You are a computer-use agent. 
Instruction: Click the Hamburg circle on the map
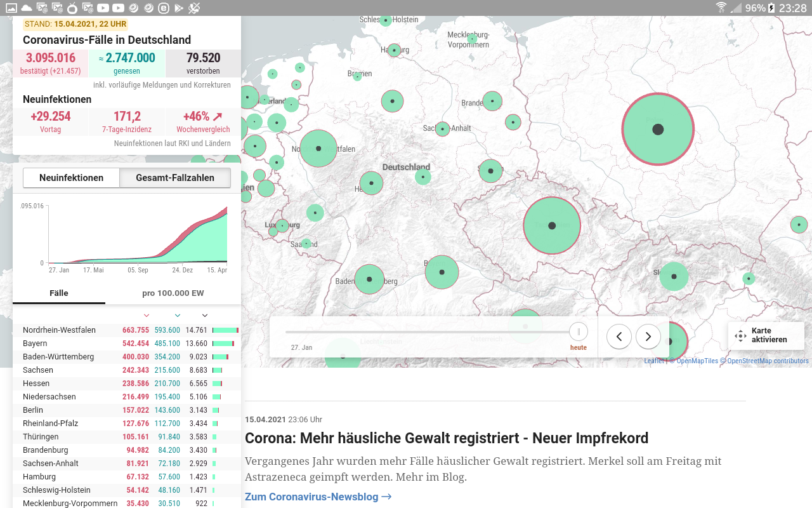click(x=394, y=50)
